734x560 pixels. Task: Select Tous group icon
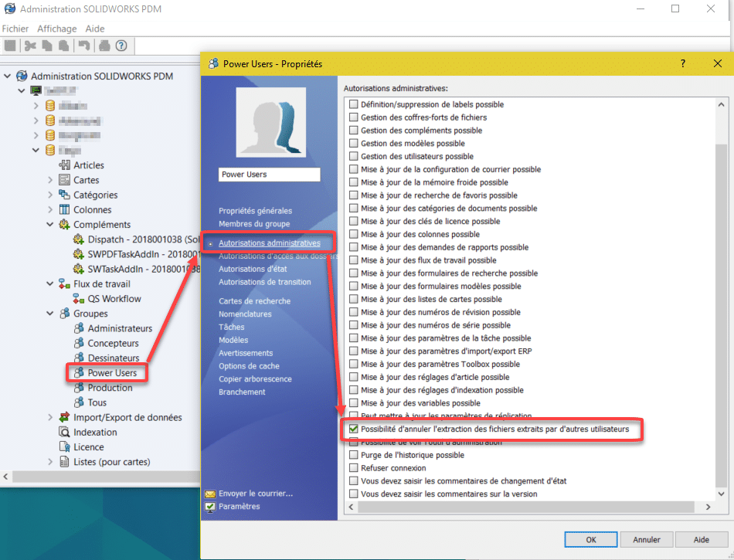(x=79, y=402)
